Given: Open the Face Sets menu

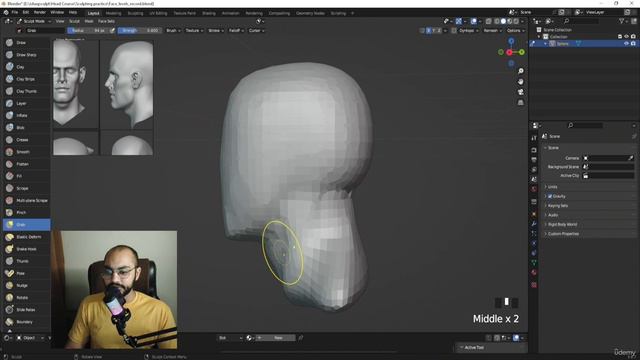Looking at the screenshot, I should (106, 21).
